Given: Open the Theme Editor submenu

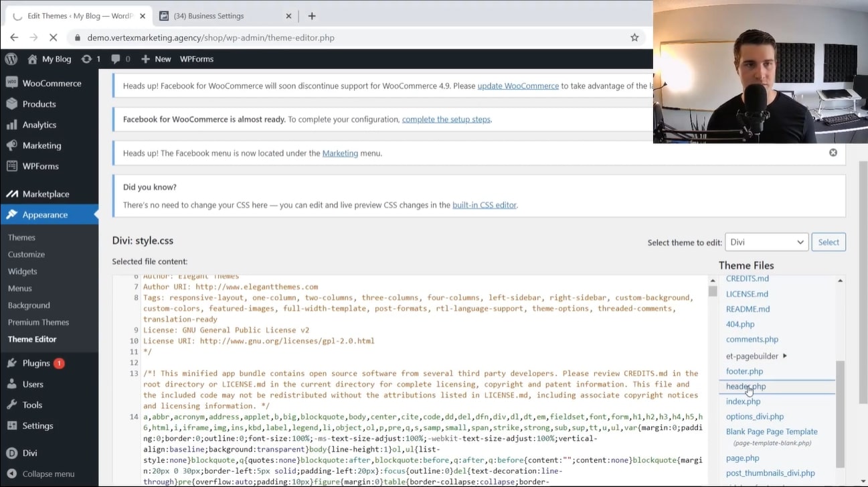Looking at the screenshot, I should 32,339.
